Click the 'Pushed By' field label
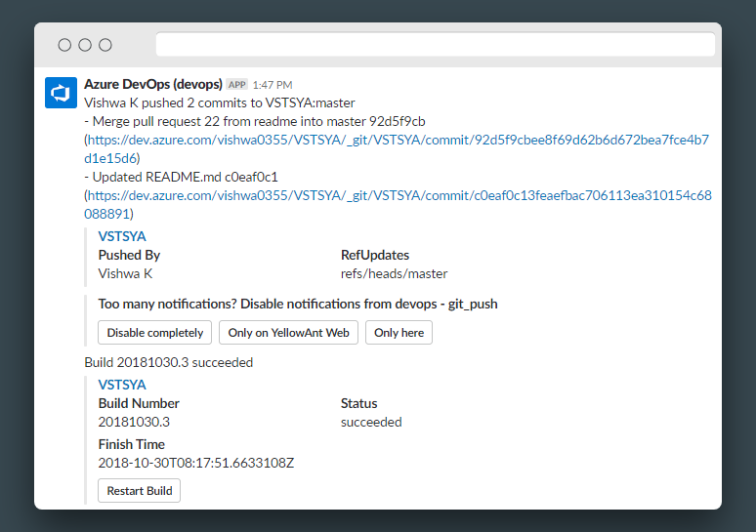Viewport: 756px width, 532px height. (129, 255)
